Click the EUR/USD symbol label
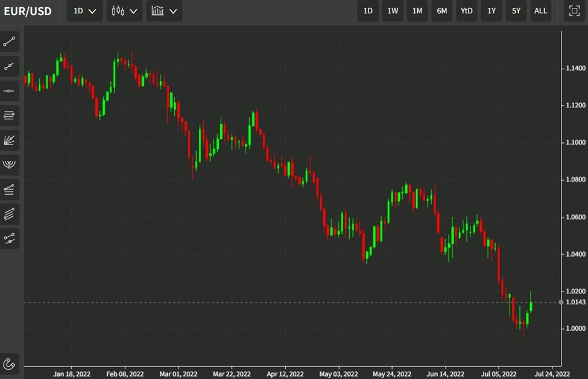 click(x=27, y=10)
